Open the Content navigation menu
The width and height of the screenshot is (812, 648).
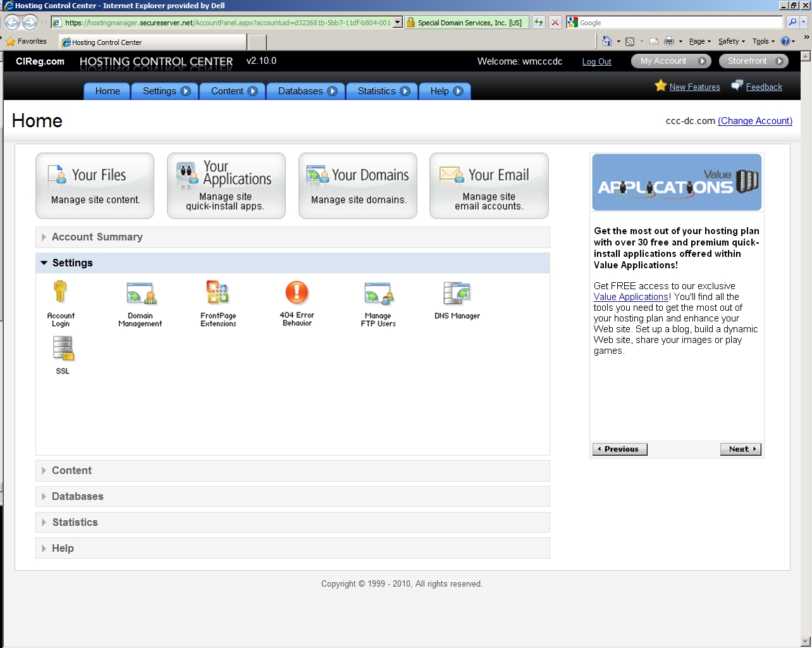(233, 91)
